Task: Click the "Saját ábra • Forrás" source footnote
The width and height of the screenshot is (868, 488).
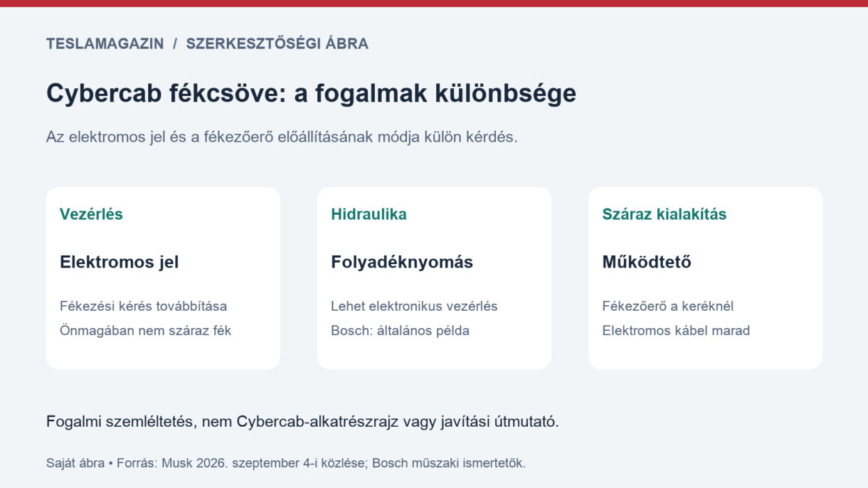Action: (x=286, y=463)
